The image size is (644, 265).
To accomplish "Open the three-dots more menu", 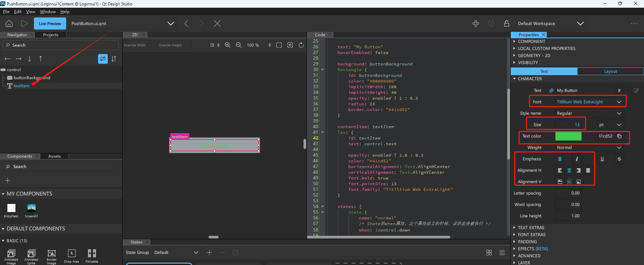I will coord(634,23).
